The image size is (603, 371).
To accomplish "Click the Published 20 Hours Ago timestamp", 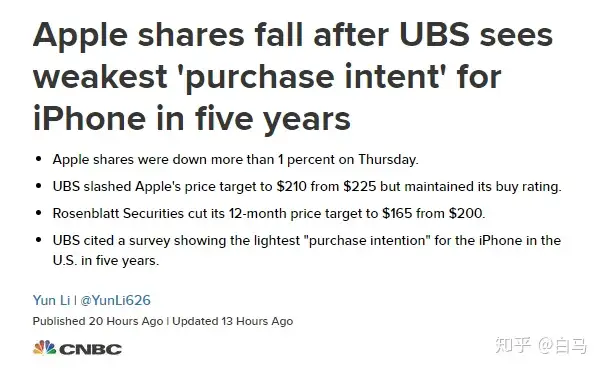I will 98,321.
